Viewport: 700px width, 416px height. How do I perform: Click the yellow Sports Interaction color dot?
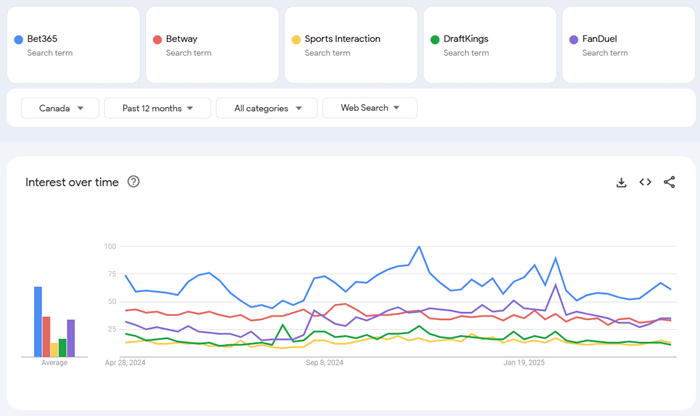tap(296, 40)
